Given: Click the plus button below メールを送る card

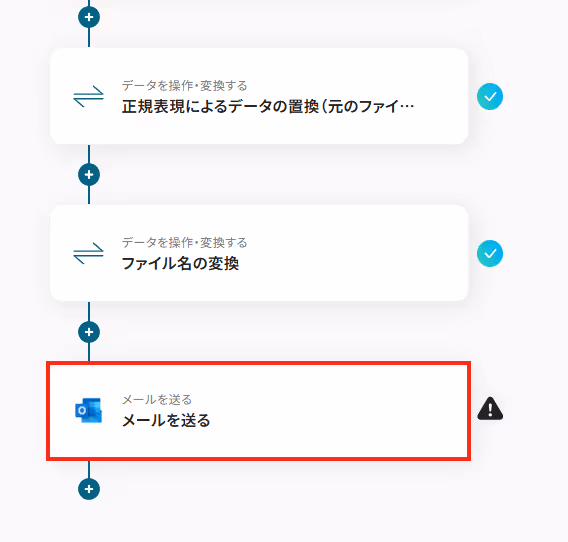Looking at the screenshot, I should [89, 489].
